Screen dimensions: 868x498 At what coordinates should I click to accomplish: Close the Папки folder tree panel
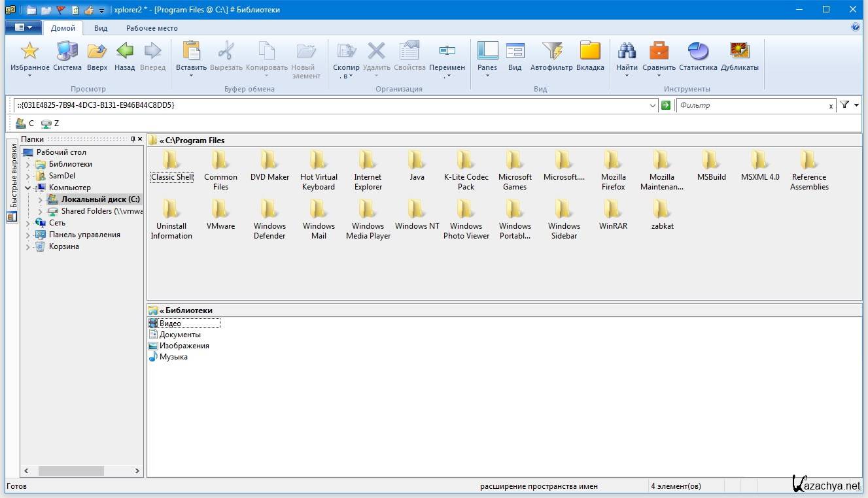(140, 139)
